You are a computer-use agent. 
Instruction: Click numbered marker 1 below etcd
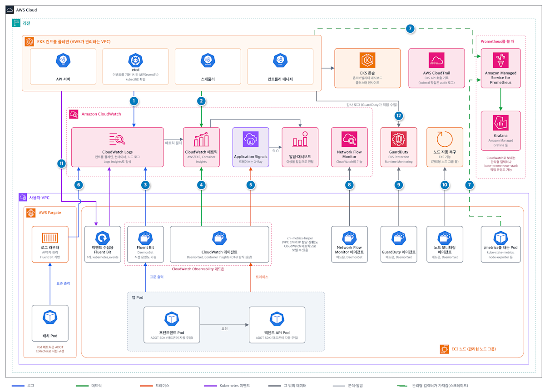click(x=134, y=101)
